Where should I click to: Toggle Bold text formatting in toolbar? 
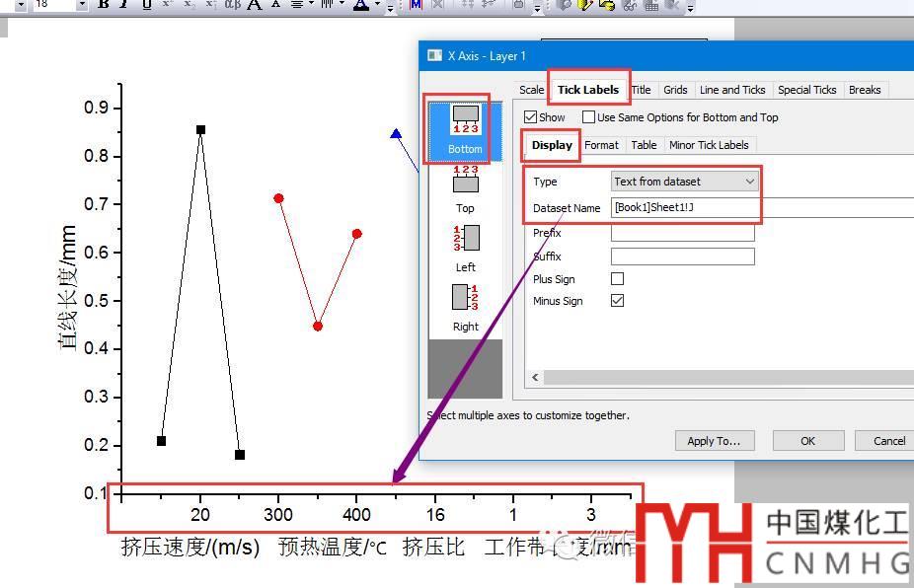tap(104, 5)
